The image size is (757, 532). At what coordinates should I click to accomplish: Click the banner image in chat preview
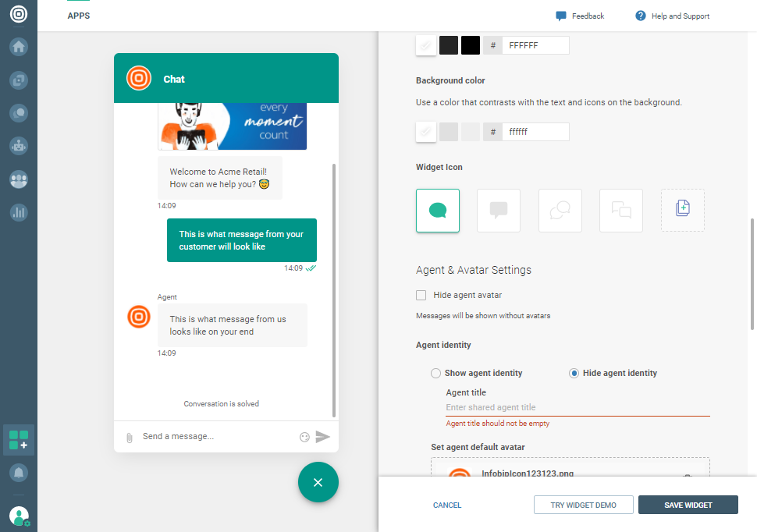coord(233,126)
